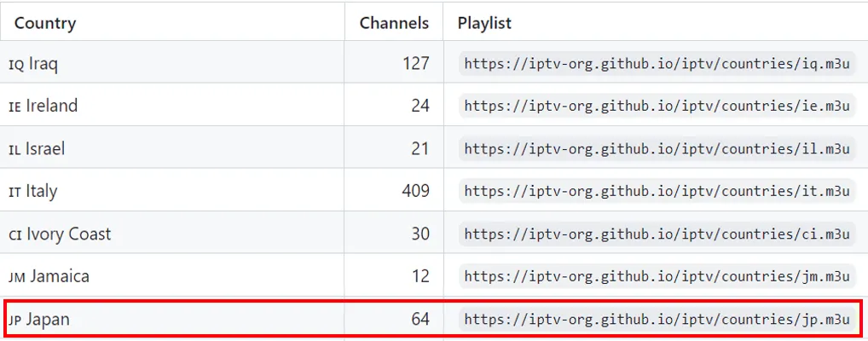
Task: Click the Channels column header
Action: (x=394, y=23)
